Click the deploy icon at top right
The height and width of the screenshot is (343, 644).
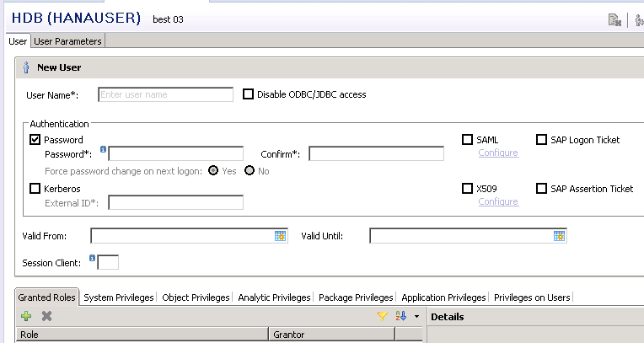click(614, 20)
